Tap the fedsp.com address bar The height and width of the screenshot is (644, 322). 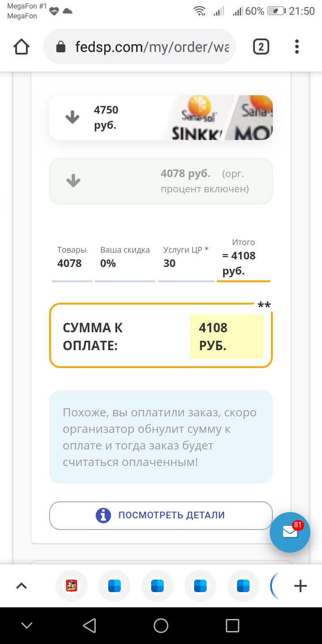(x=152, y=47)
